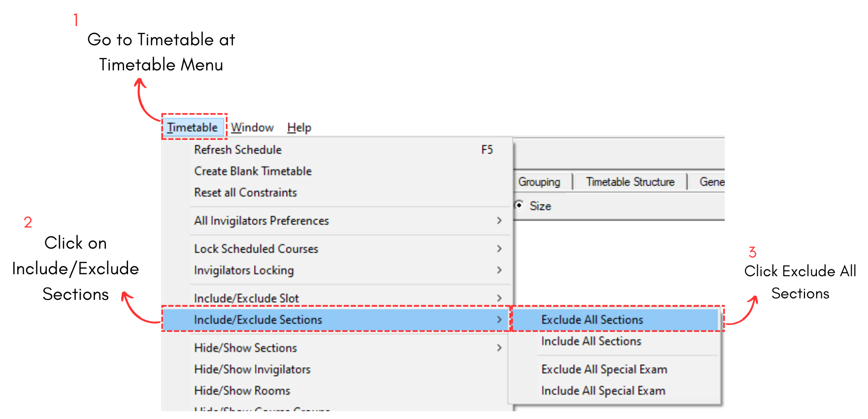Select Refresh Schedule

coord(238,150)
